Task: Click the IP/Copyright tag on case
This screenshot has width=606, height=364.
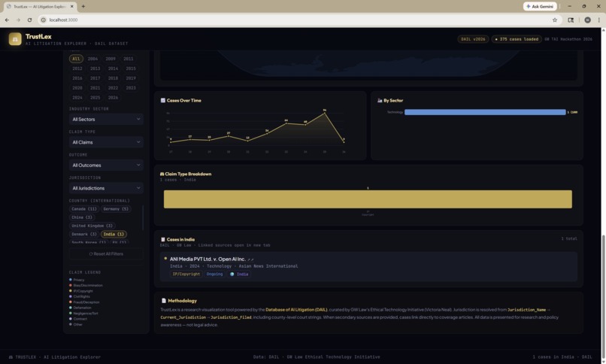Action: pyautogui.click(x=186, y=274)
